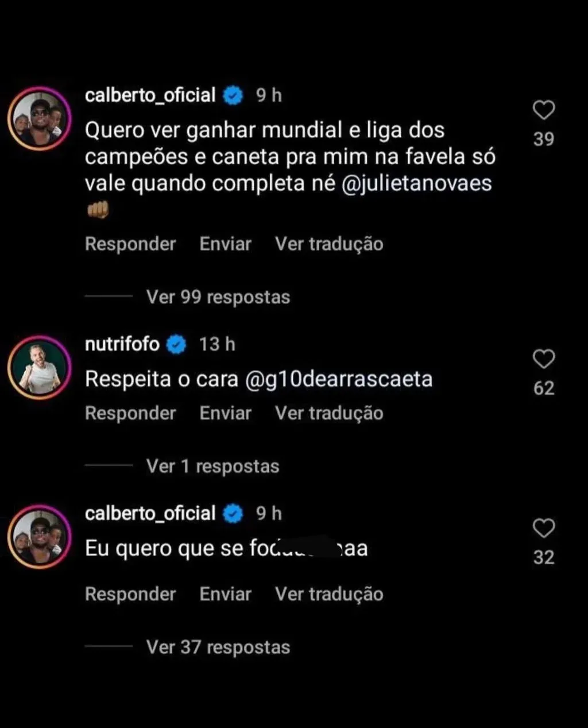Like nutrifofo's comment with heart icon

[x=543, y=359]
